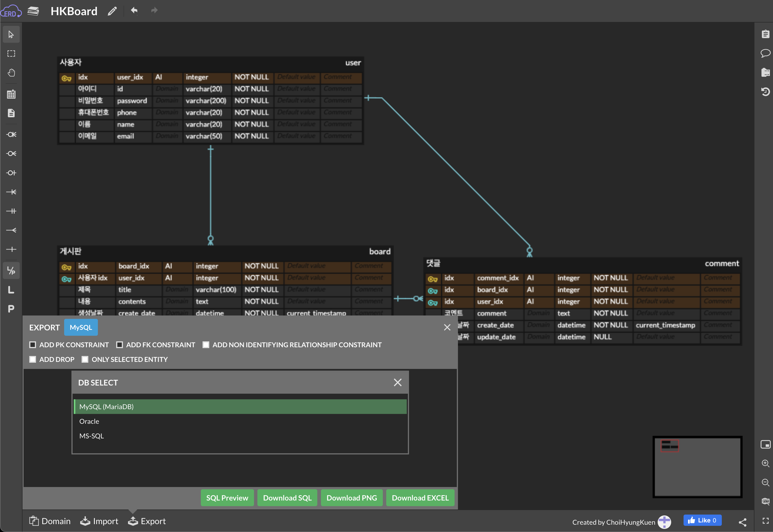The height and width of the screenshot is (532, 773).
Task: Click the Download PNG button
Action: pyautogui.click(x=352, y=498)
